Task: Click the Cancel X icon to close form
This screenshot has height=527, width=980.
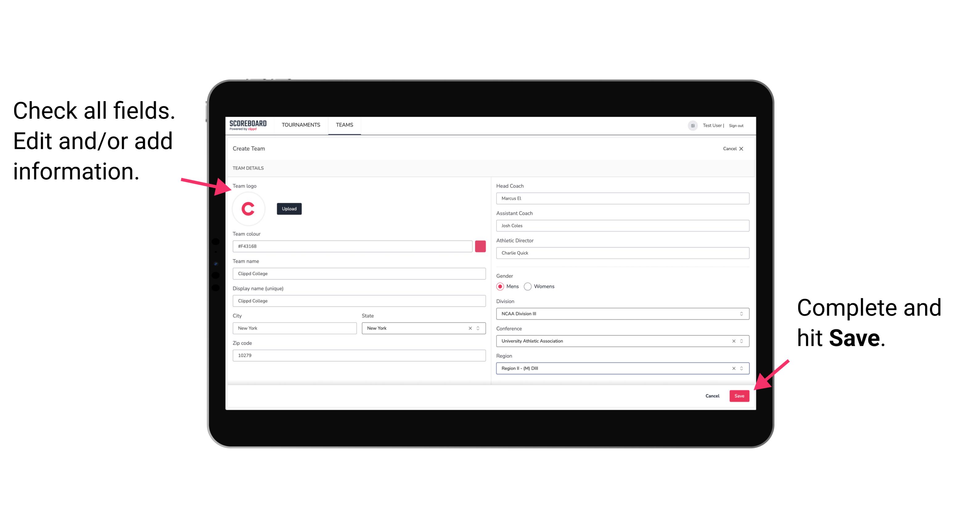Action: 742,148
